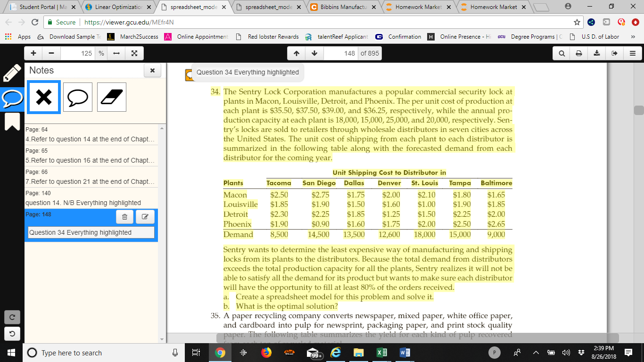Show more bookmarks with the overflow chevron
This screenshot has height=362, width=644.
(x=632, y=37)
